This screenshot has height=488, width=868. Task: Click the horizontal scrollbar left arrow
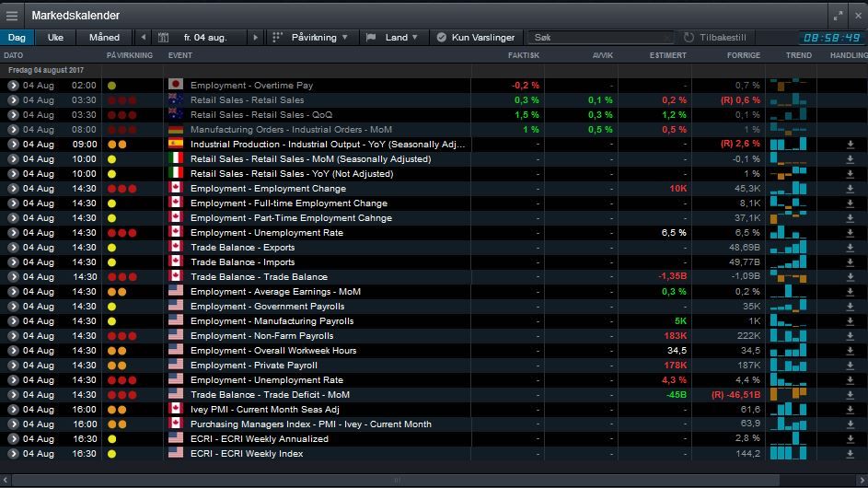tap(5, 481)
